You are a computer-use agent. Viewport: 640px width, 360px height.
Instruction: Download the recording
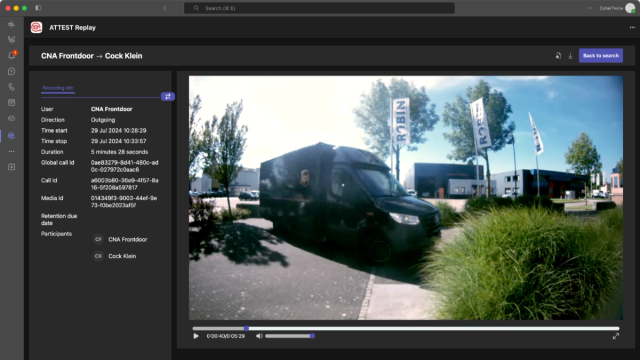click(x=570, y=56)
